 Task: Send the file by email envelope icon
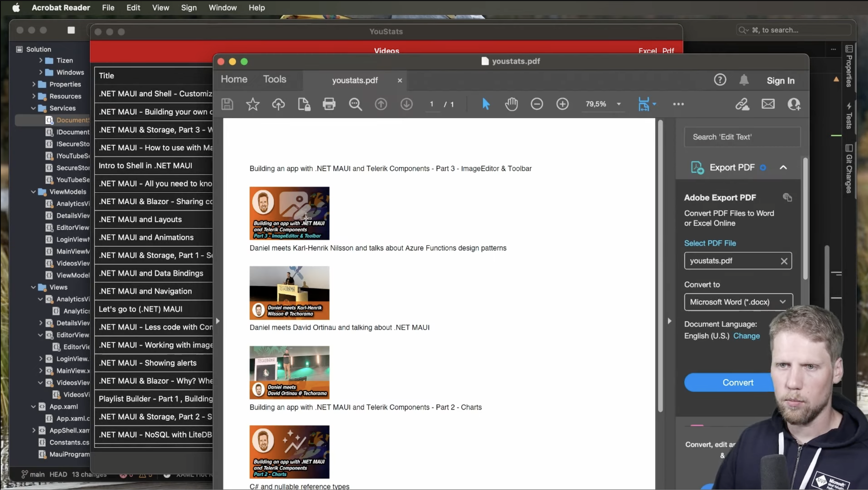point(768,104)
